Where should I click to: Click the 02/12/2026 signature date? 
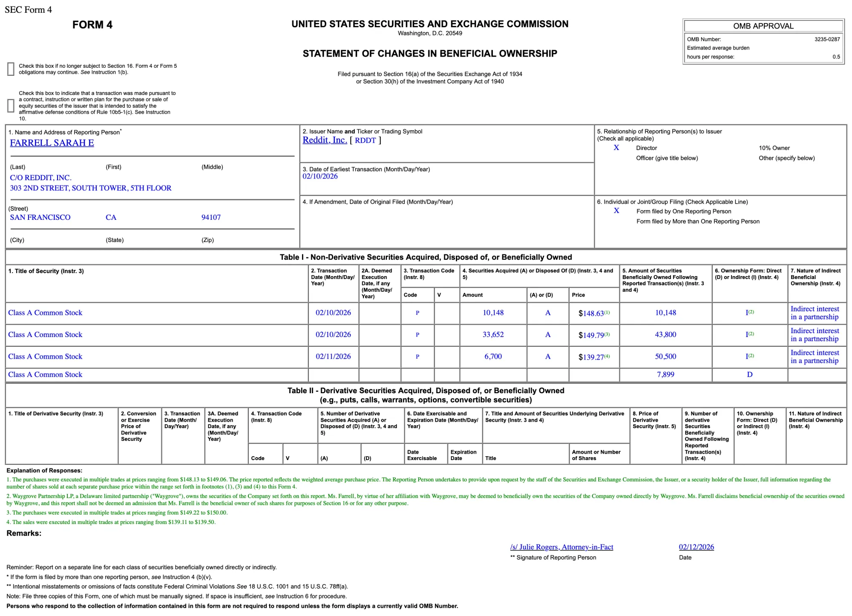point(696,547)
